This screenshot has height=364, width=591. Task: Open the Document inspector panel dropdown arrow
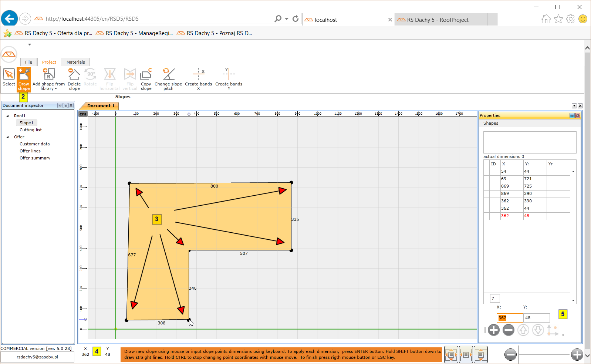pos(60,106)
